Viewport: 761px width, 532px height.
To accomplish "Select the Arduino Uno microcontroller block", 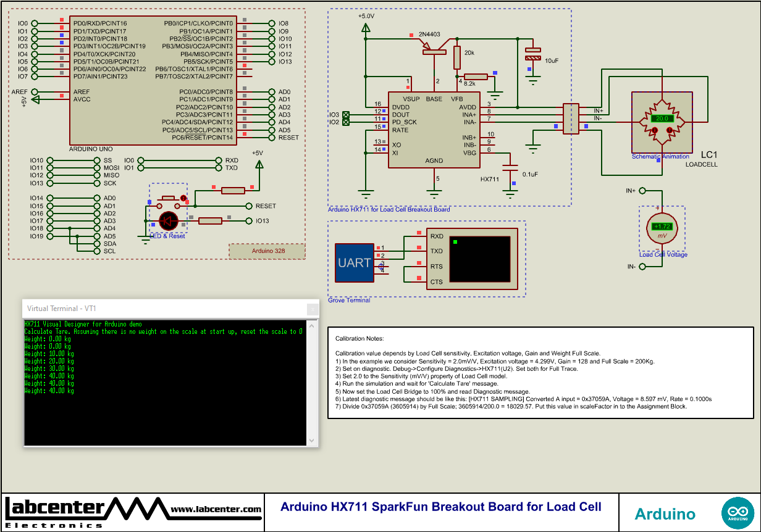I will tap(153, 80).
